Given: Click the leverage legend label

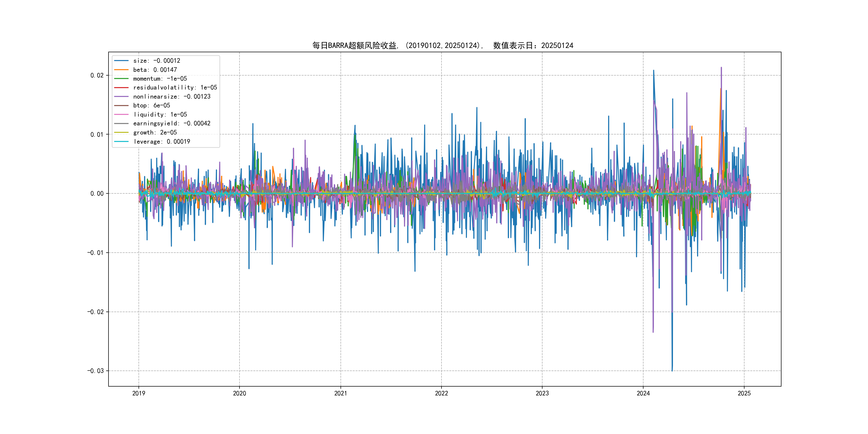Looking at the screenshot, I should [x=161, y=141].
